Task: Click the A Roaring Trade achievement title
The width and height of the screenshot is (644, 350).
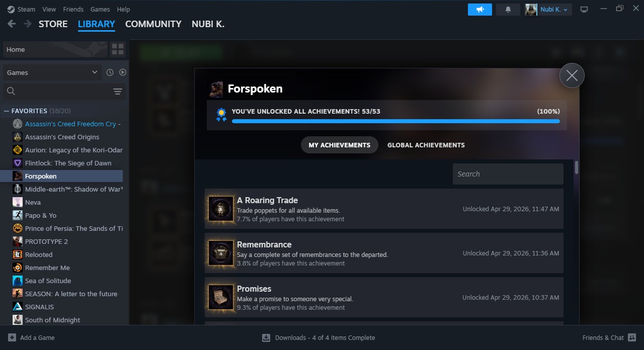Action: [x=267, y=200]
